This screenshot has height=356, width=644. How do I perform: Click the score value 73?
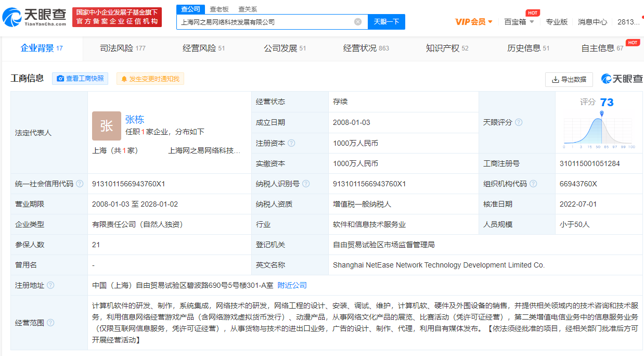[607, 102]
